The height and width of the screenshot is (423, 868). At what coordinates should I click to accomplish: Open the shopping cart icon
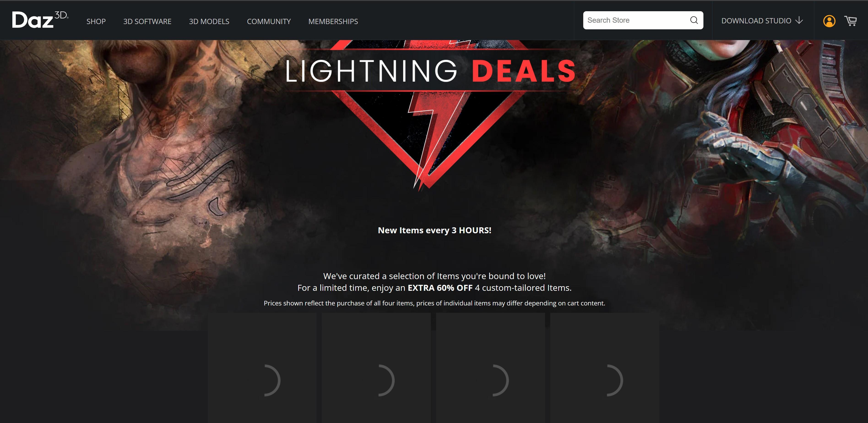click(x=850, y=21)
